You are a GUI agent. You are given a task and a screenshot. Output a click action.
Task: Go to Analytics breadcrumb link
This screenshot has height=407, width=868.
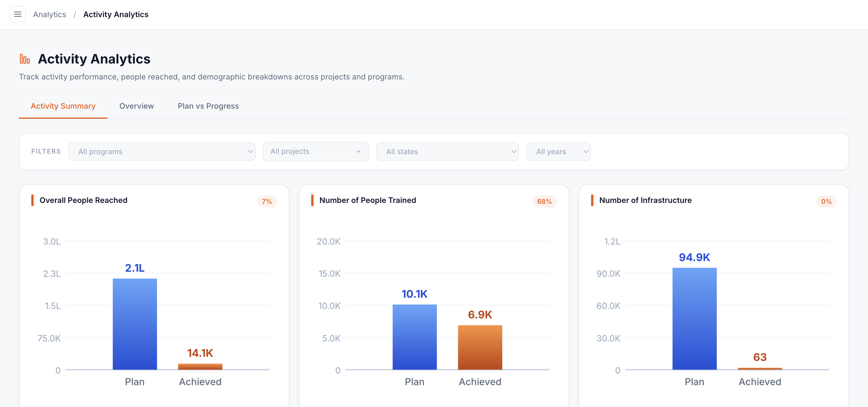click(50, 14)
